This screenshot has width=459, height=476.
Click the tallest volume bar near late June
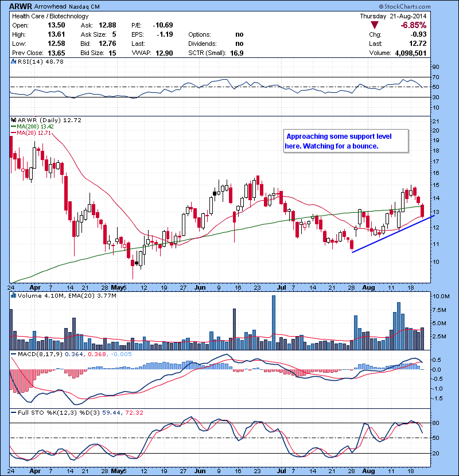[x=274, y=322]
